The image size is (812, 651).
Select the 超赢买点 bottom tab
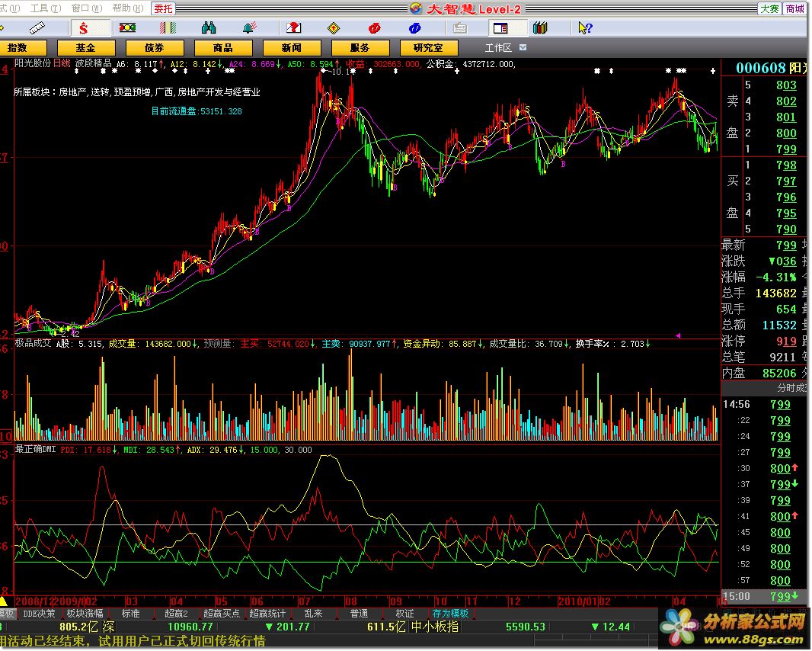(x=222, y=614)
